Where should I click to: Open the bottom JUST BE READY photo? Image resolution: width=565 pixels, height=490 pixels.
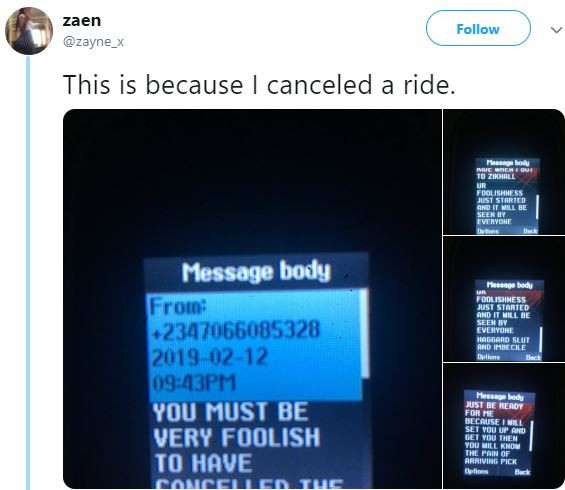pos(504,426)
